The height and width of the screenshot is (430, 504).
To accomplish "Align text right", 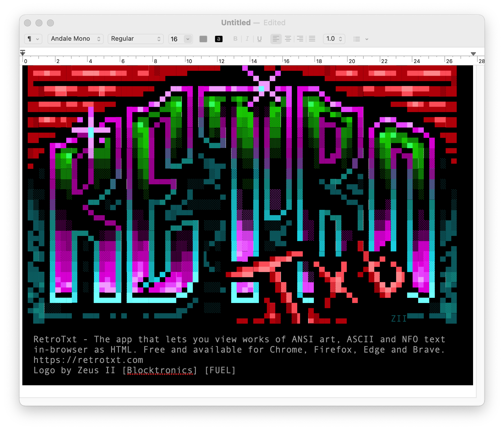I will 300,39.
